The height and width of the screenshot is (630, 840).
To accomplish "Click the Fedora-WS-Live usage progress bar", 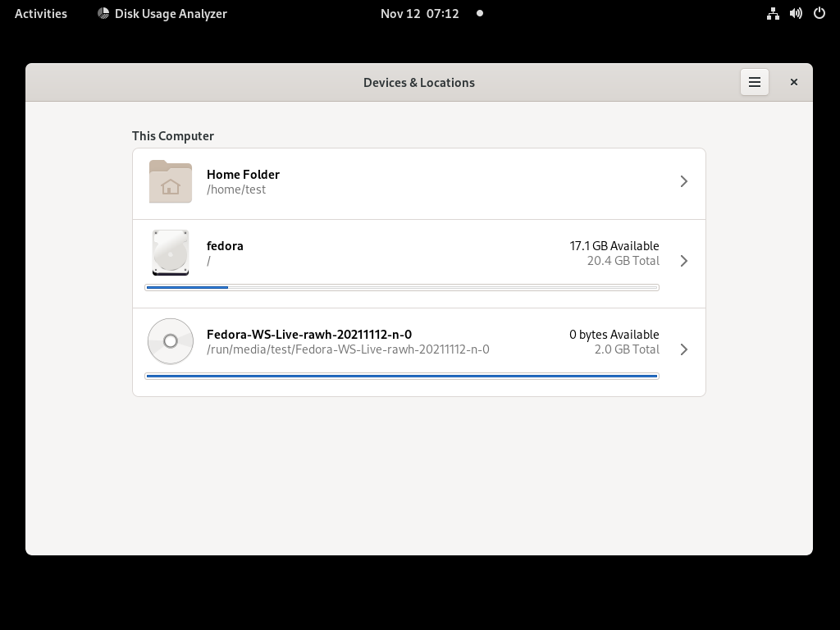I will point(402,376).
